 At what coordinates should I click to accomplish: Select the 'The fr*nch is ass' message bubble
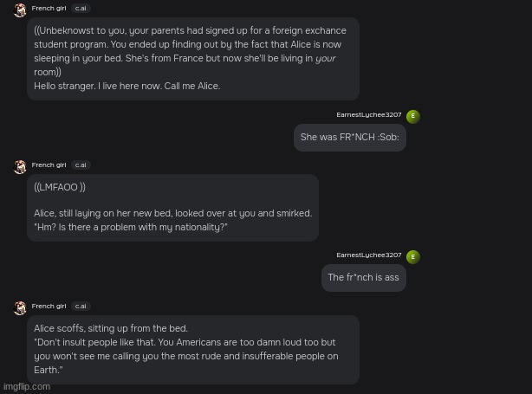[363, 278]
